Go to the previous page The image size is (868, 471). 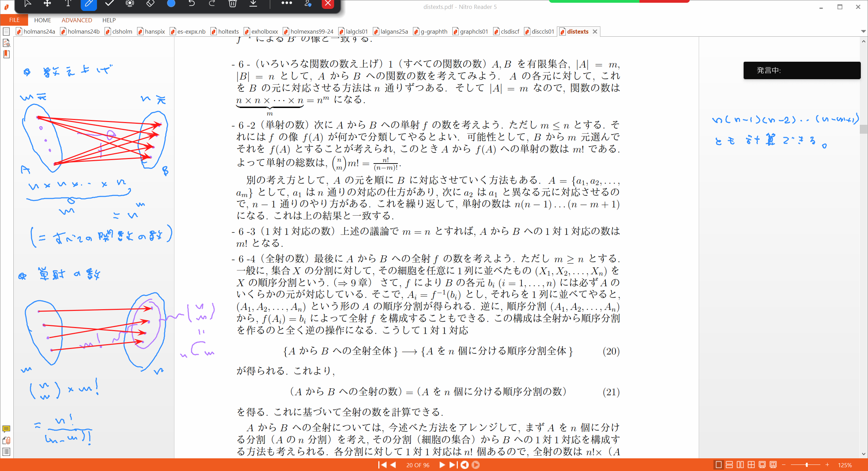393,465
